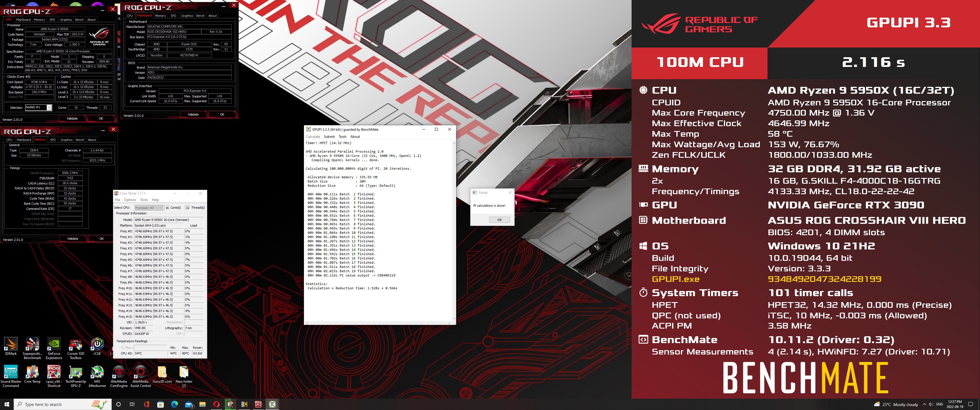The height and width of the screenshot is (410, 980).
Task: Click the Core Temp thermometer taskbar icon
Action: point(230,404)
